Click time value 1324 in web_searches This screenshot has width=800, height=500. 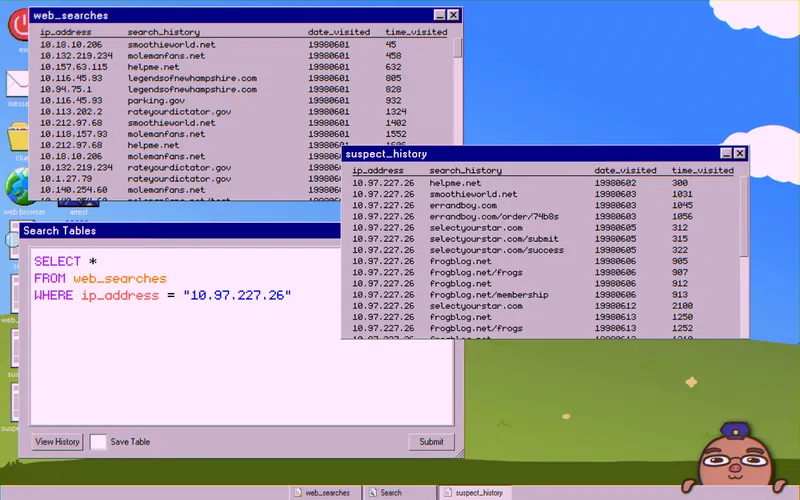point(396,112)
